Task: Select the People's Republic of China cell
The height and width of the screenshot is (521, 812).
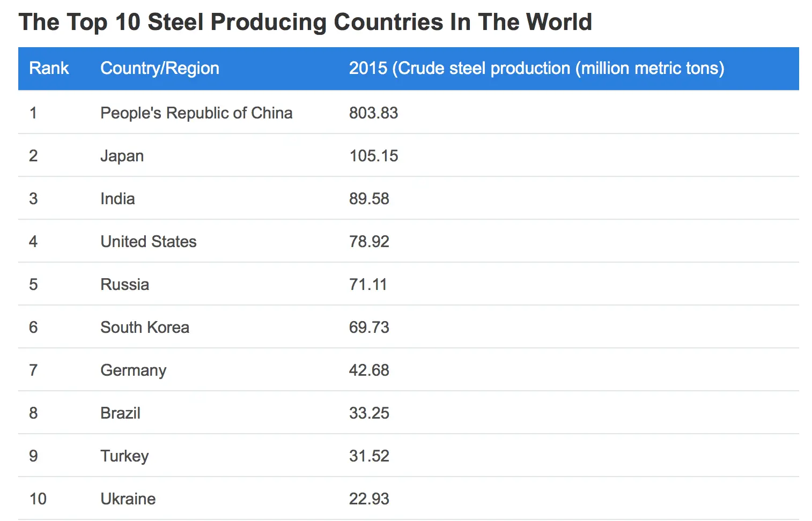Action: click(196, 113)
